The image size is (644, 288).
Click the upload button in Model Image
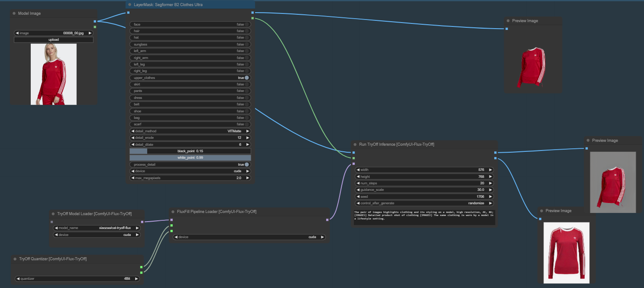click(x=54, y=39)
